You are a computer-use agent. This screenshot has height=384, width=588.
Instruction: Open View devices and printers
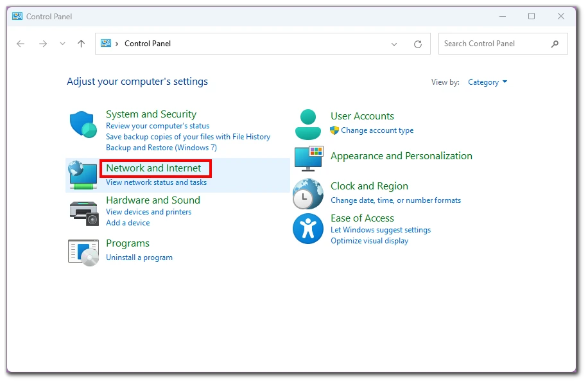pos(148,212)
